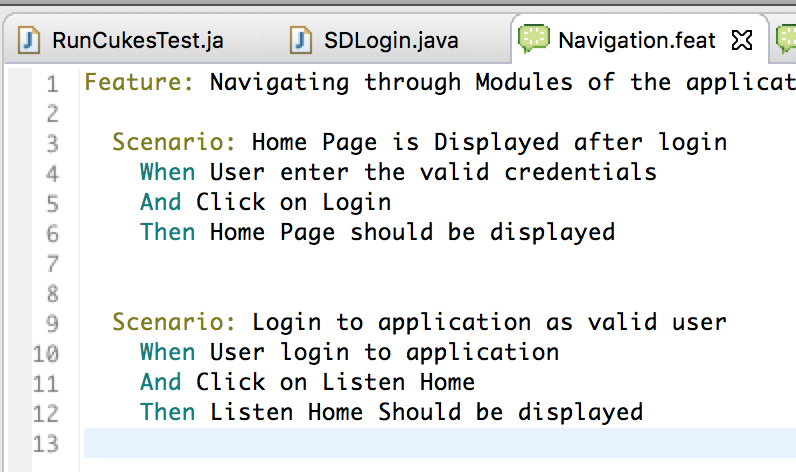This screenshot has width=796, height=472.
Task: Select the Navigation.feat tab label
Action: click(x=637, y=40)
